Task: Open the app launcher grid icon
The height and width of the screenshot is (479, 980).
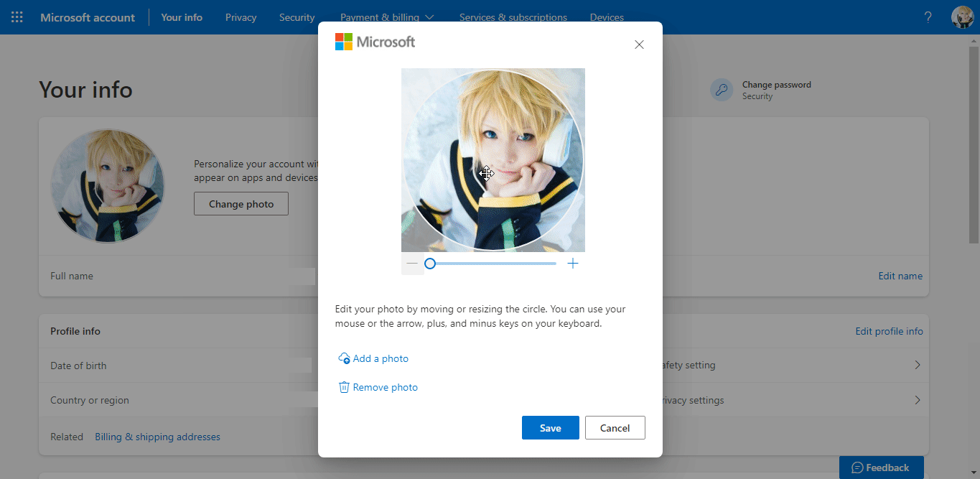Action: [17, 17]
